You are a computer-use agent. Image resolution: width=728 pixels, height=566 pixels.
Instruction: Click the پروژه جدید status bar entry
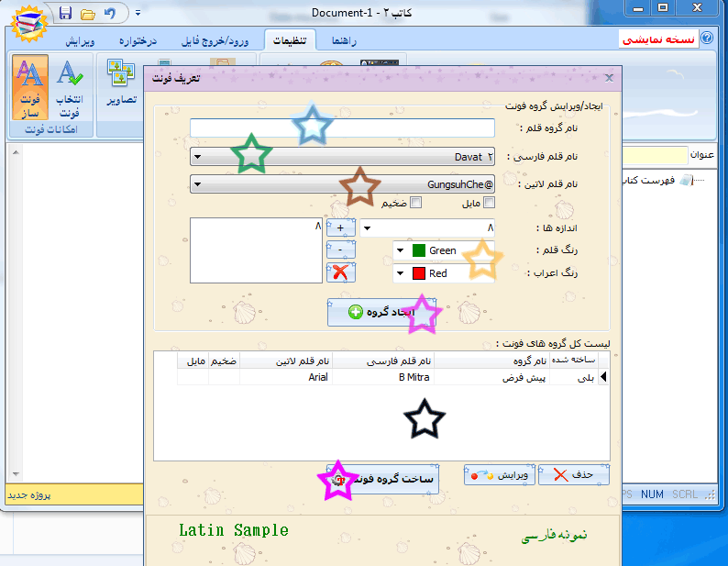pos(28,495)
